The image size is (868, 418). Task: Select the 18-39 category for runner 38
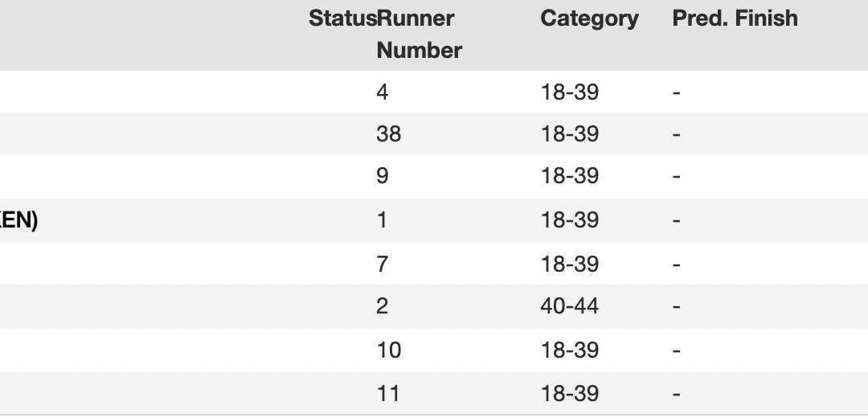pyautogui.click(x=570, y=133)
